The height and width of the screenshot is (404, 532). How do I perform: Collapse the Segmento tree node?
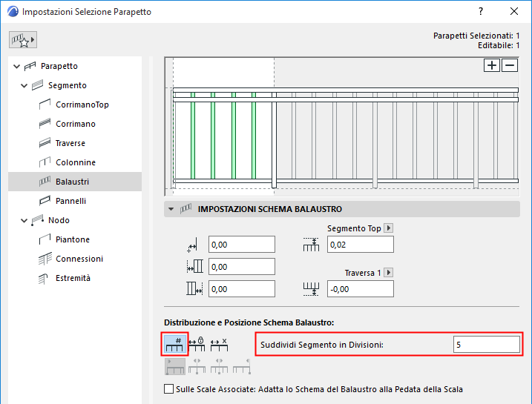coord(24,85)
